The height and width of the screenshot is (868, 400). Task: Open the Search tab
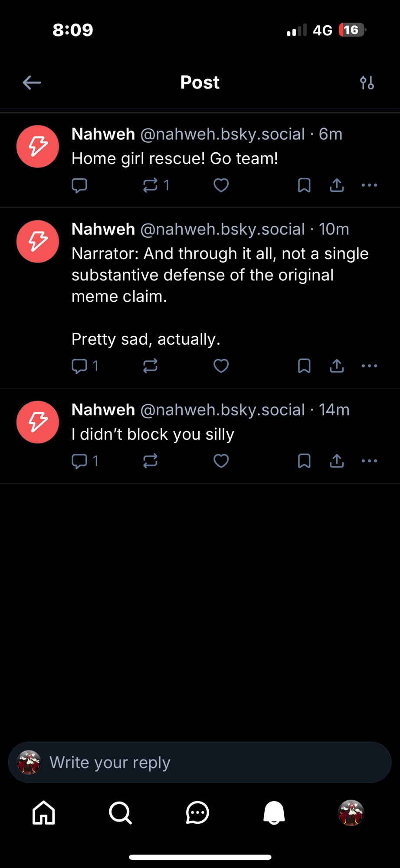120,812
